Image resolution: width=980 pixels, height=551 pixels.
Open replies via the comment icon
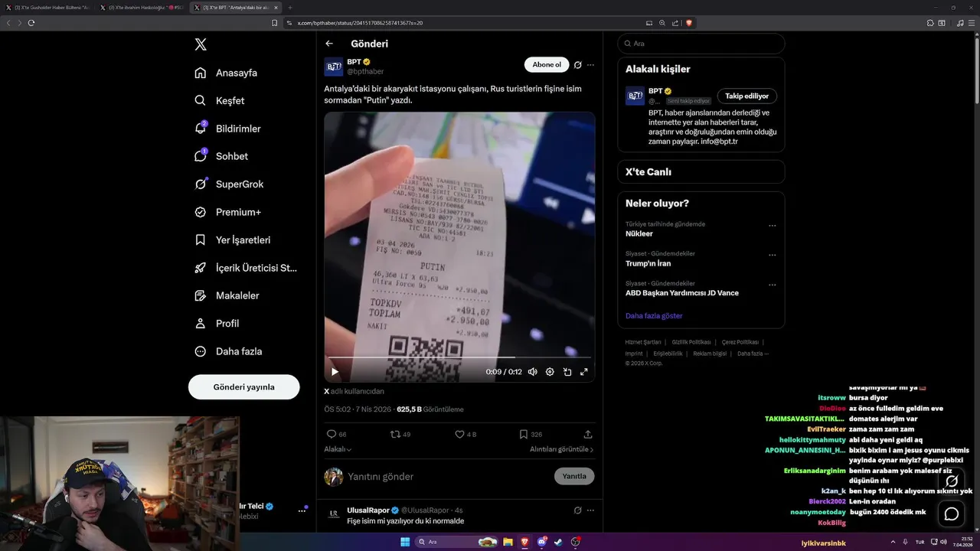click(x=332, y=434)
